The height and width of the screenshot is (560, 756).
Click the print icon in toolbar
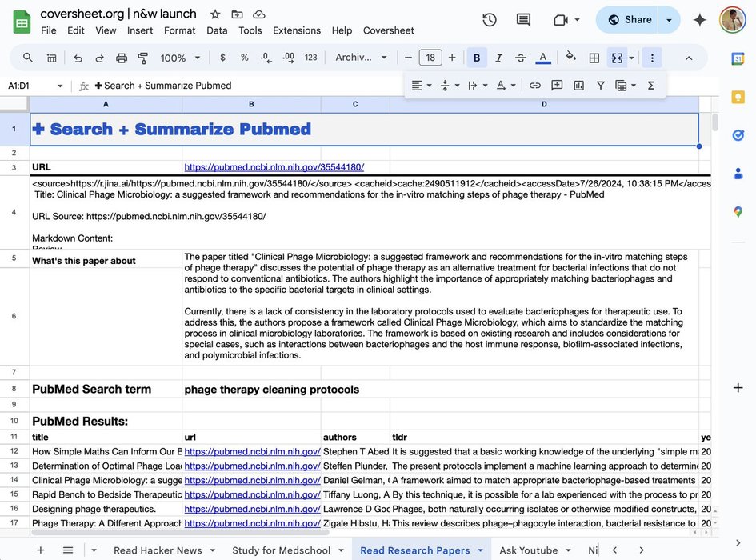point(122,58)
